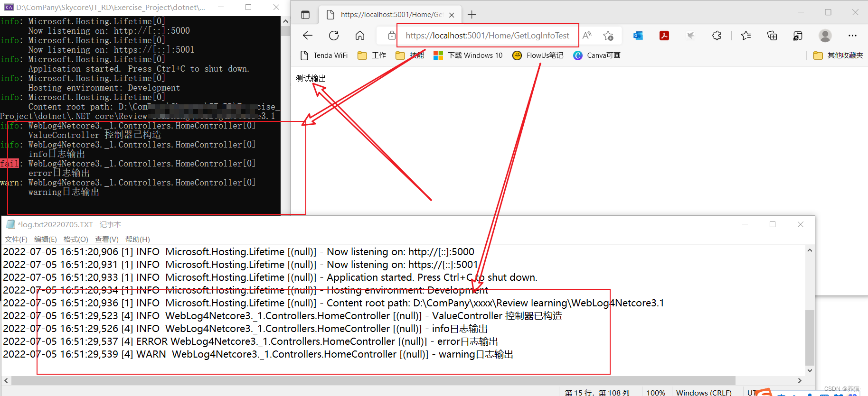
Task: Open the Outlook extension icon
Action: tap(638, 36)
